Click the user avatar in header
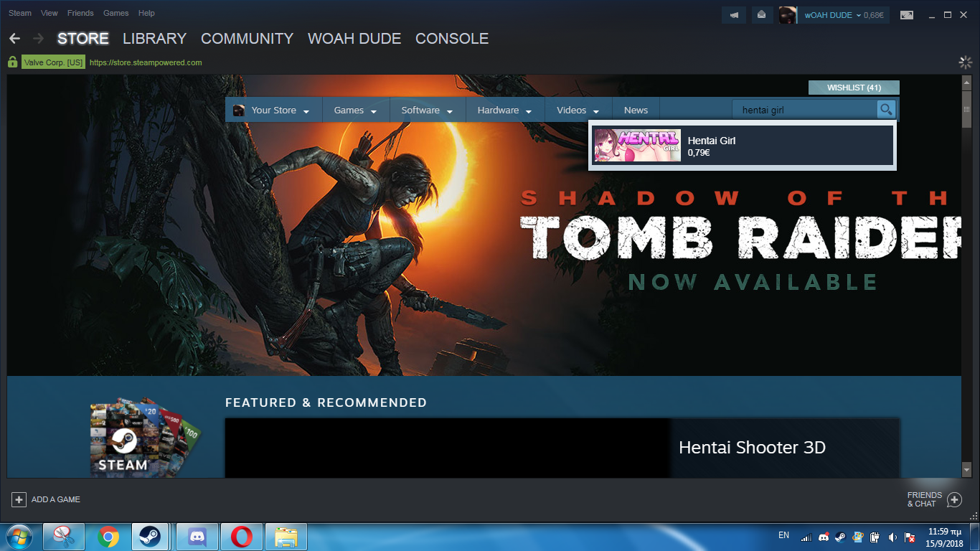The image size is (980, 551). point(787,15)
